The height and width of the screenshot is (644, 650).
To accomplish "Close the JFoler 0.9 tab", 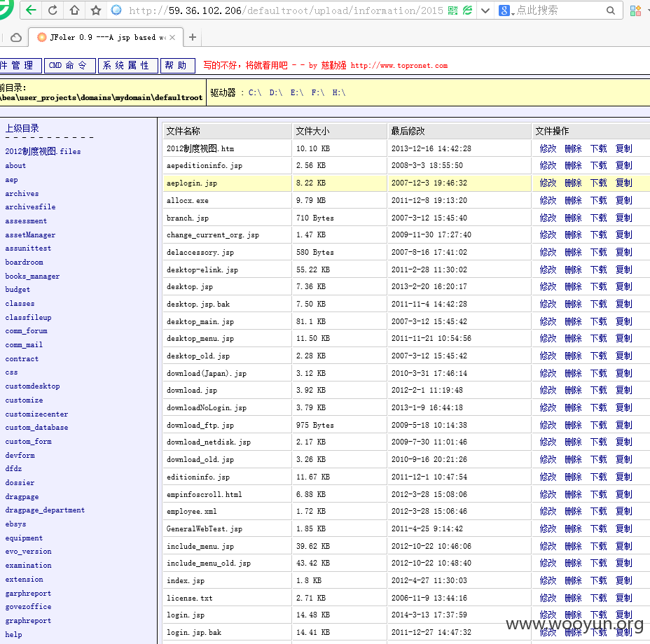I will pyautogui.click(x=172, y=37).
